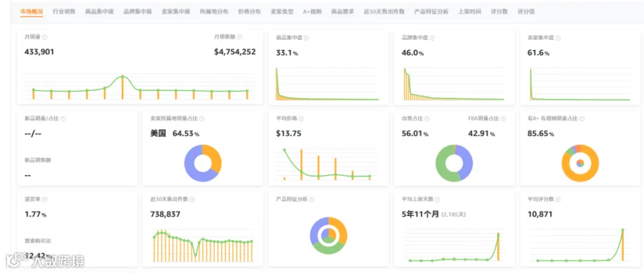Click the 品牌集中度 distribution chart
This screenshot has width=644, height=273.
pyautogui.click(x=454, y=84)
